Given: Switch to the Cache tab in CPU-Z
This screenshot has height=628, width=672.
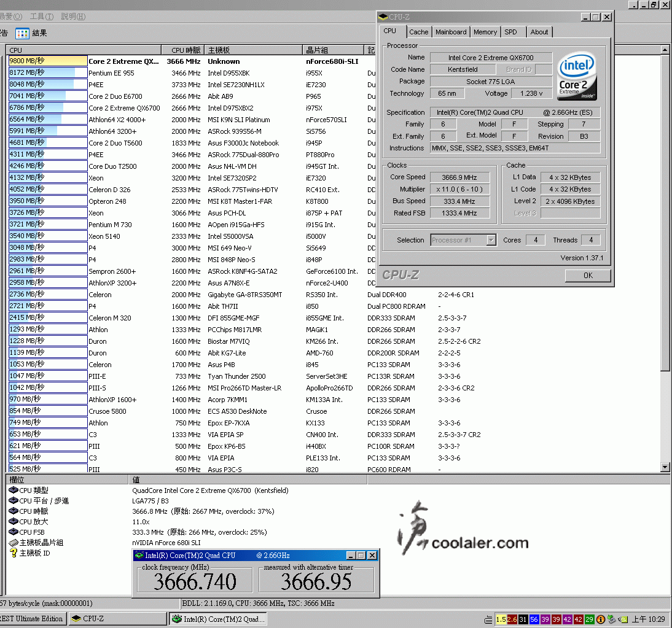Looking at the screenshot, I should point(418,32).
